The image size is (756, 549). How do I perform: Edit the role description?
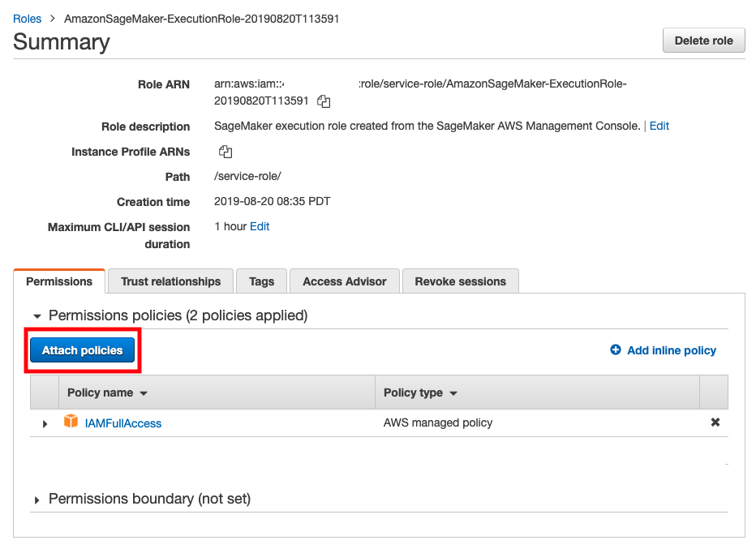(x=659, y=126)
